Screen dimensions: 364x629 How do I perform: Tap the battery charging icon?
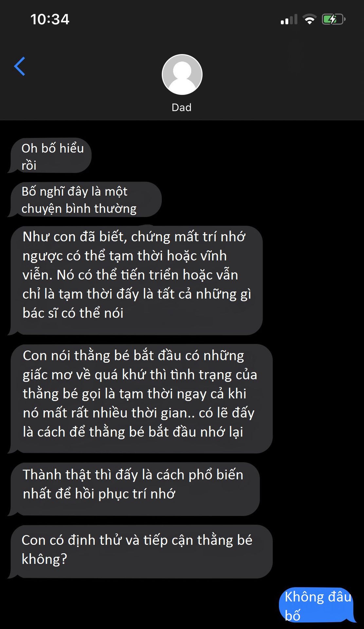pos(334,19)
